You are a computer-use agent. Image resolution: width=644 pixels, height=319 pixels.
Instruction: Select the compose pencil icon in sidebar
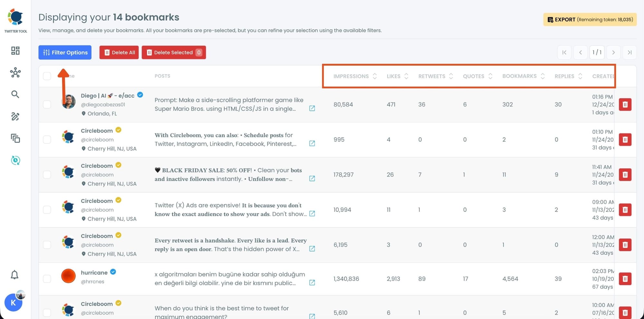(x=15, y=116)
